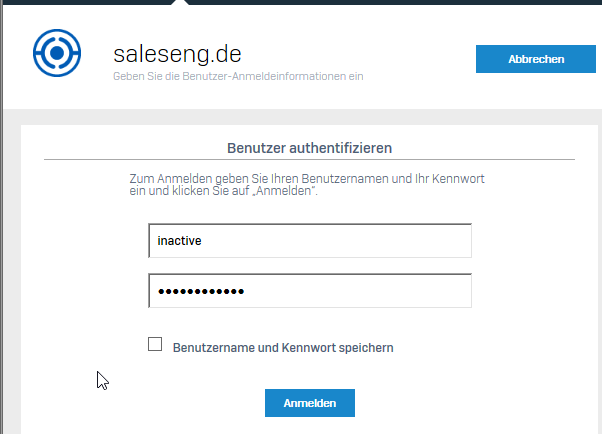
Task: Focus the masked password field
Action: [x=310, y=290]
